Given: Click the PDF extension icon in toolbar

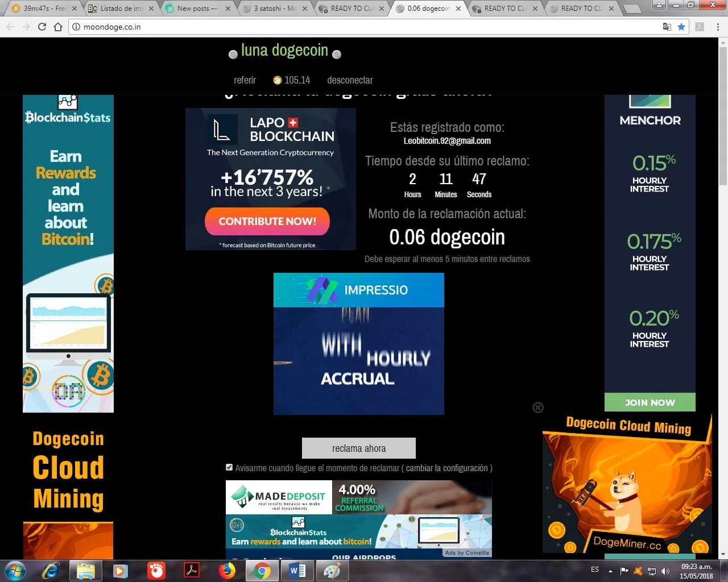Looking at the screenshot, I should (700, 27).
